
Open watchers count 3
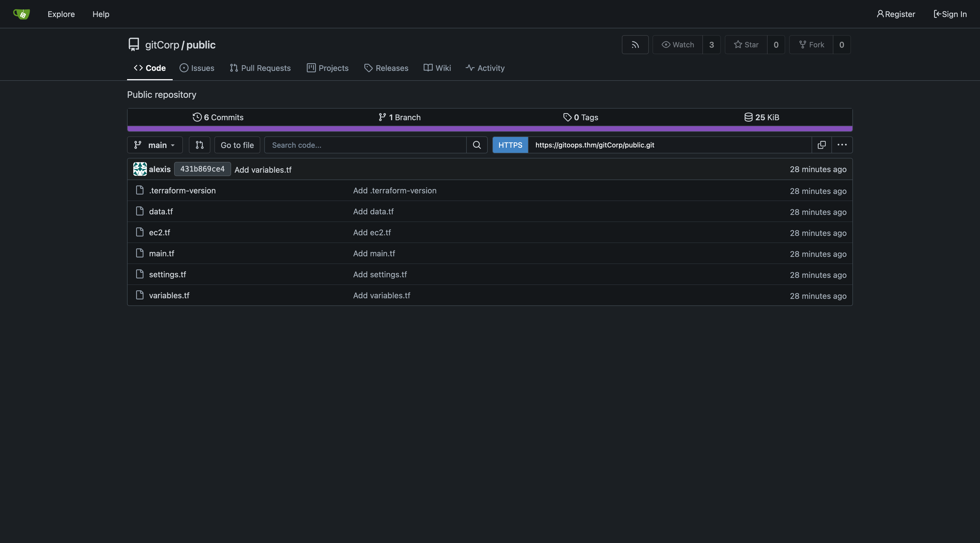coord(711,45)
